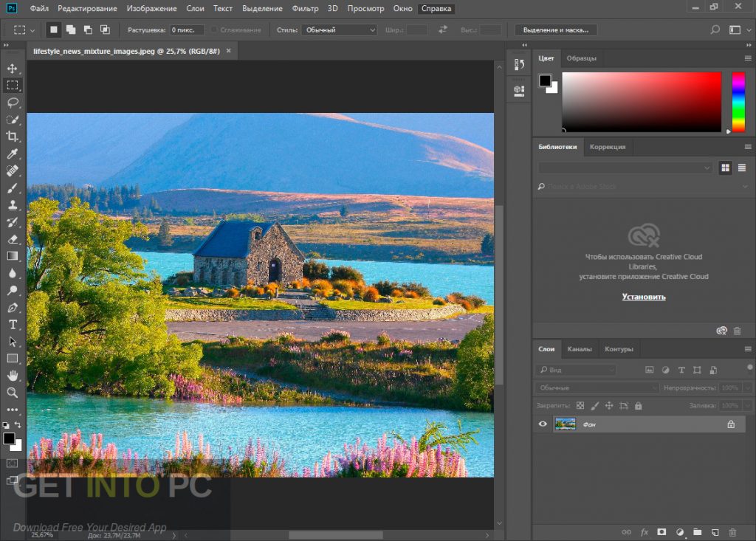Screen dimensions: 756x541
Task: Enable Subtract from selection mode
Action: click(x=89, y=30)
